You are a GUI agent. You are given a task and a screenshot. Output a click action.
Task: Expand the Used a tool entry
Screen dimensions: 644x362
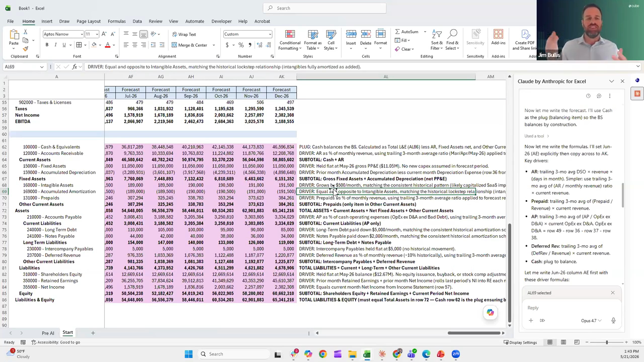point(537,136)
